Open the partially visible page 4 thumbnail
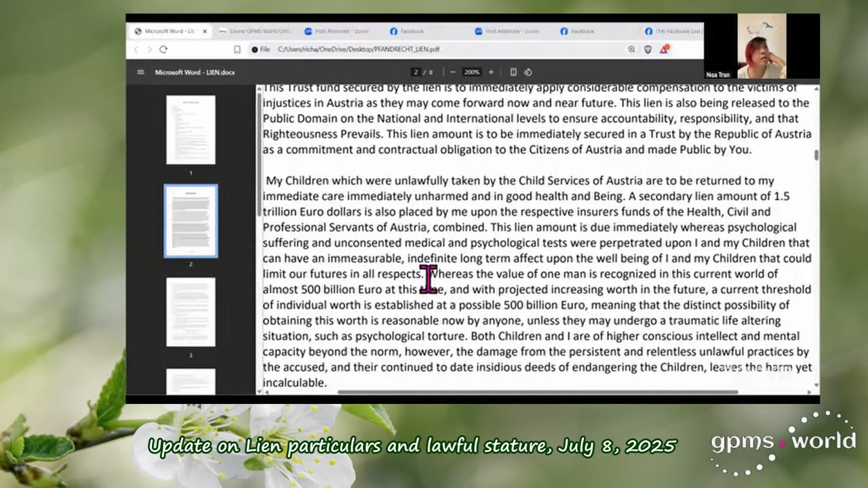Screen dimensions: 868x488 [x=191, y=381]
